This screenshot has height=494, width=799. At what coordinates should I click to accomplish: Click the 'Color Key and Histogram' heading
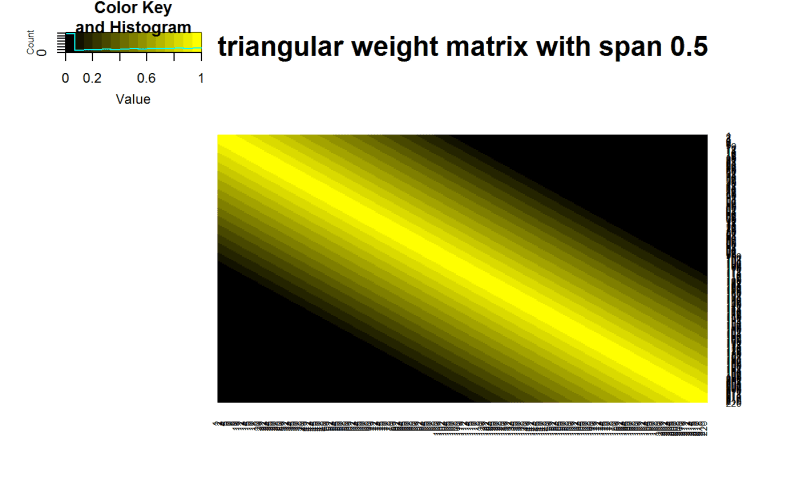tap(133, 17)
